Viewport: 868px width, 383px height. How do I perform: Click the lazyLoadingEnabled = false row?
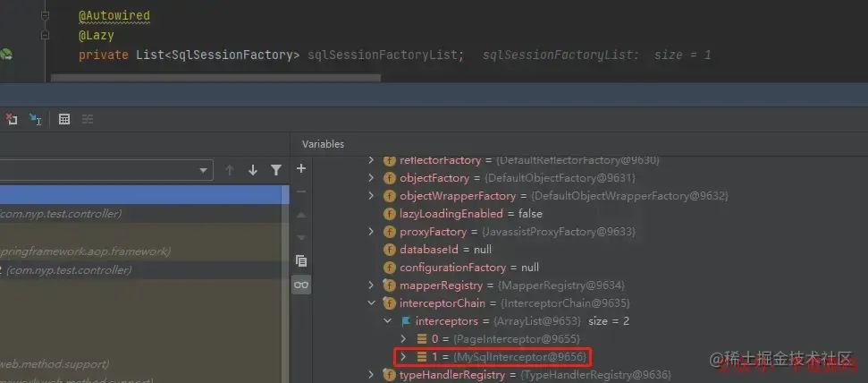(x=470, y=213)
